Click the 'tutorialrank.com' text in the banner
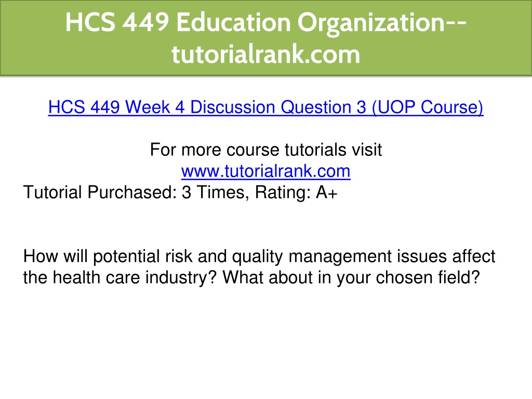This screenshot has width=532, height=399. tap(265, 54)
